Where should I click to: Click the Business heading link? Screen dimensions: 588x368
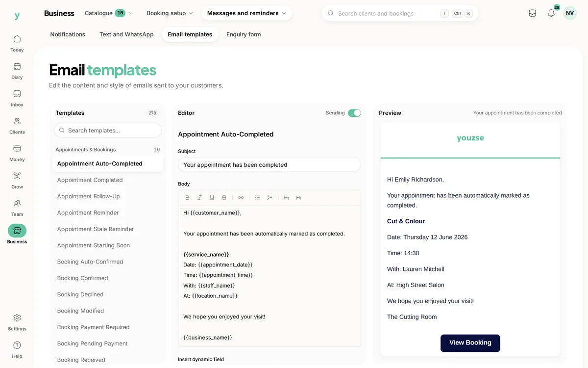click(59, 13)
